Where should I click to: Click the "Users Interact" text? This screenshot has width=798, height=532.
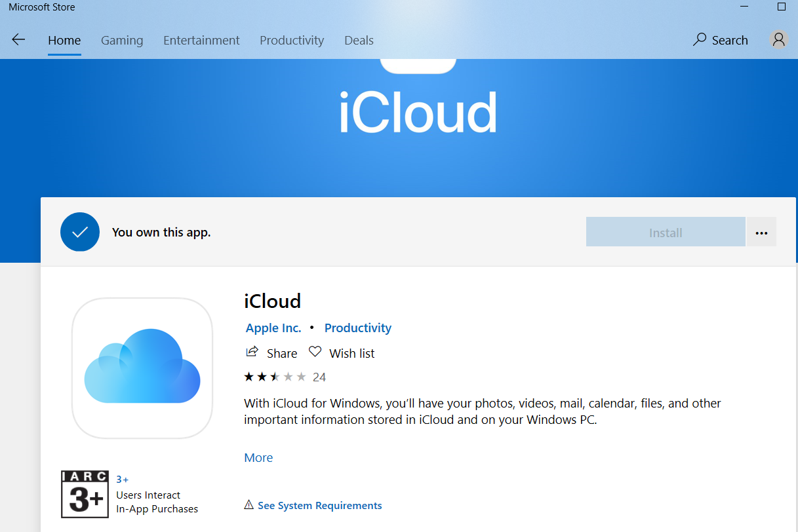point(148,495)
